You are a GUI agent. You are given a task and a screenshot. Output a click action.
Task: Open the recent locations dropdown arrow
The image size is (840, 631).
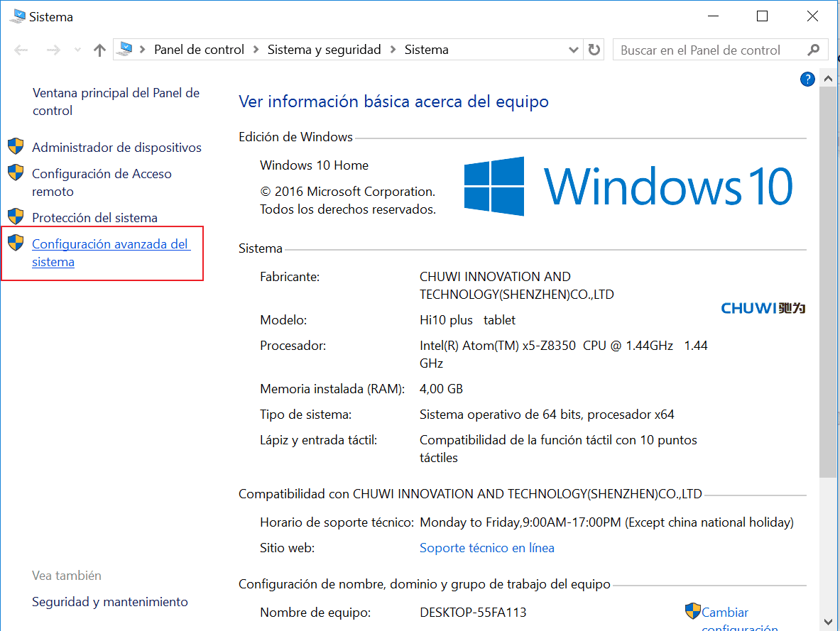(77, 50)
